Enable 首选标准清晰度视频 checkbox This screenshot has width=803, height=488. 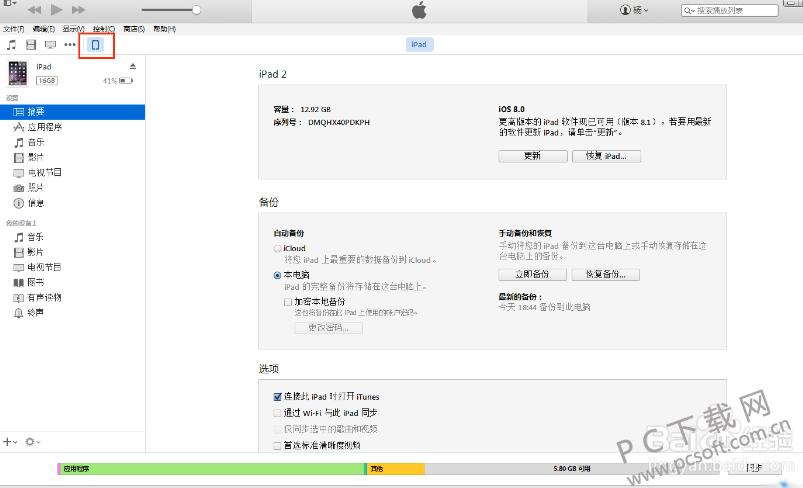coord(278,445)
